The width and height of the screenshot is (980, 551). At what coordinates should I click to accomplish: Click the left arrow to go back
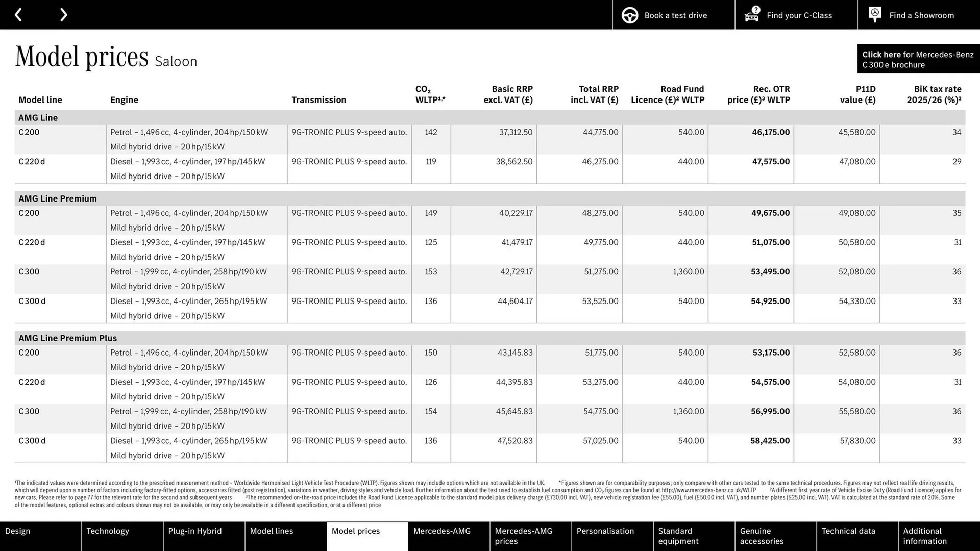click(x=19, y=14)
